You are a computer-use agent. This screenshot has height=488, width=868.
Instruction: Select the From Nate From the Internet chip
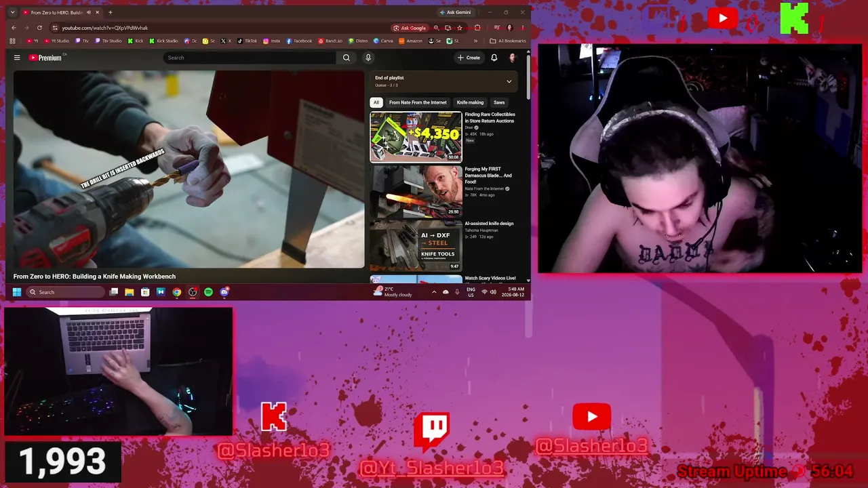pos(418,102)
